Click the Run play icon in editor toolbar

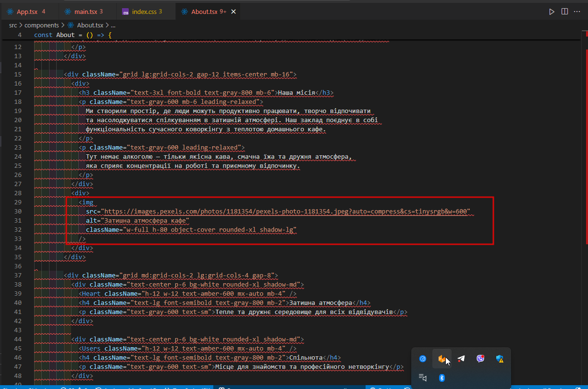(x=552, y=12)
